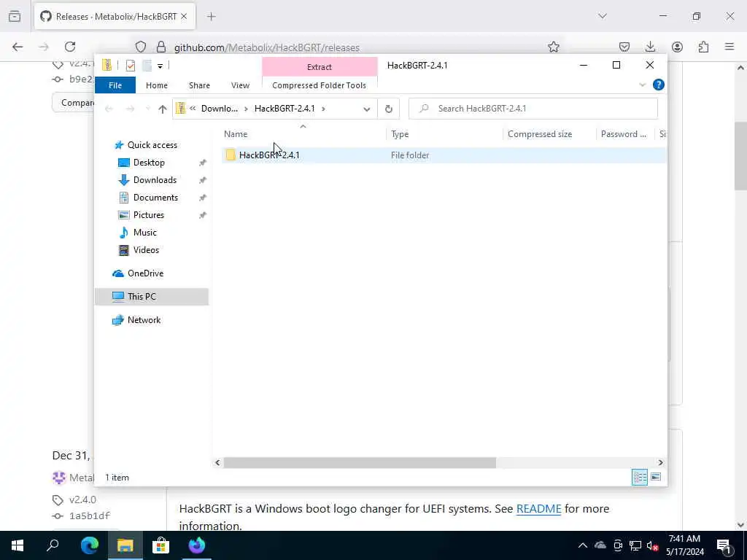Open Explorer Help question mark icon

(x=659, y=85)
